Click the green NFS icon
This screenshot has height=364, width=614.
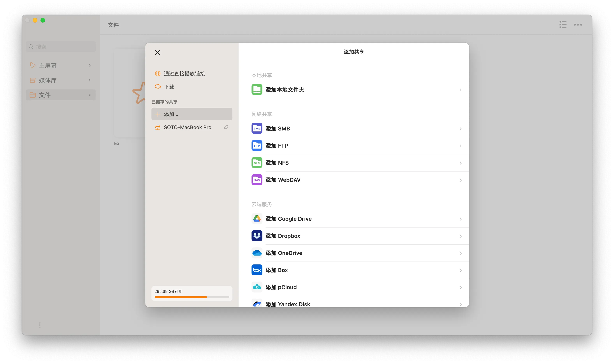click(257, 163)
